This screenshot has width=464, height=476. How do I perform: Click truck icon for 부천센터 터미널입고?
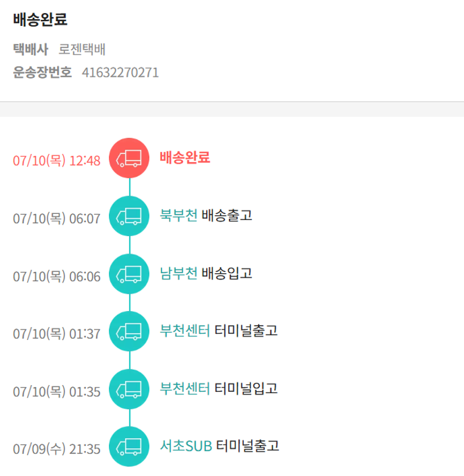pyautogui.click(x=129, y=389)
